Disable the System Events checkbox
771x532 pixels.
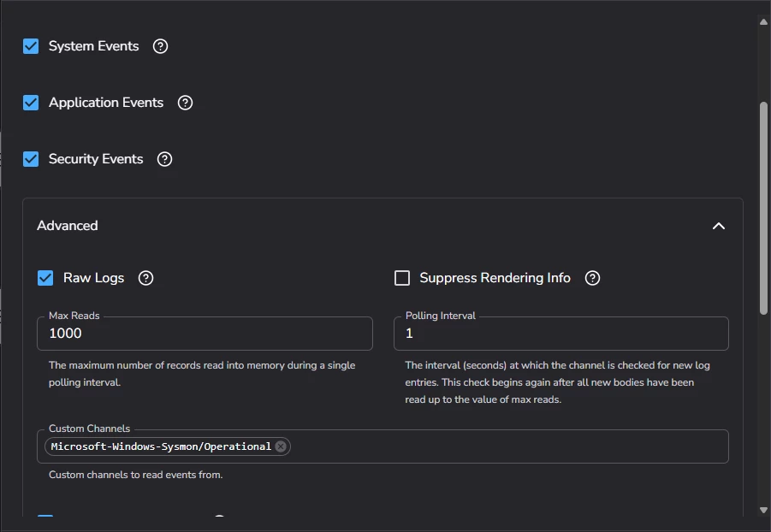coord(31,46)
